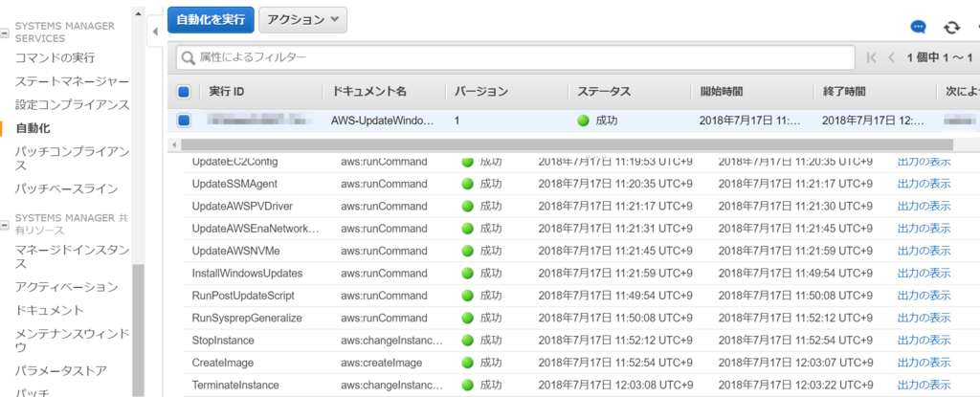
Task: Show output for RunPostUpdateScript step
Action: tap(924, 296)
